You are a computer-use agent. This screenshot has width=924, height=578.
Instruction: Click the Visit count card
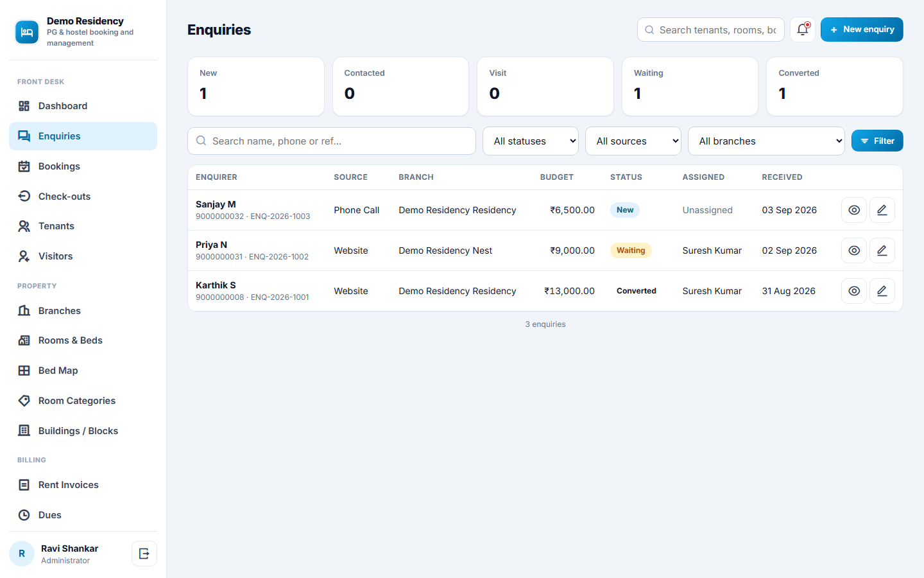(545, 87)
